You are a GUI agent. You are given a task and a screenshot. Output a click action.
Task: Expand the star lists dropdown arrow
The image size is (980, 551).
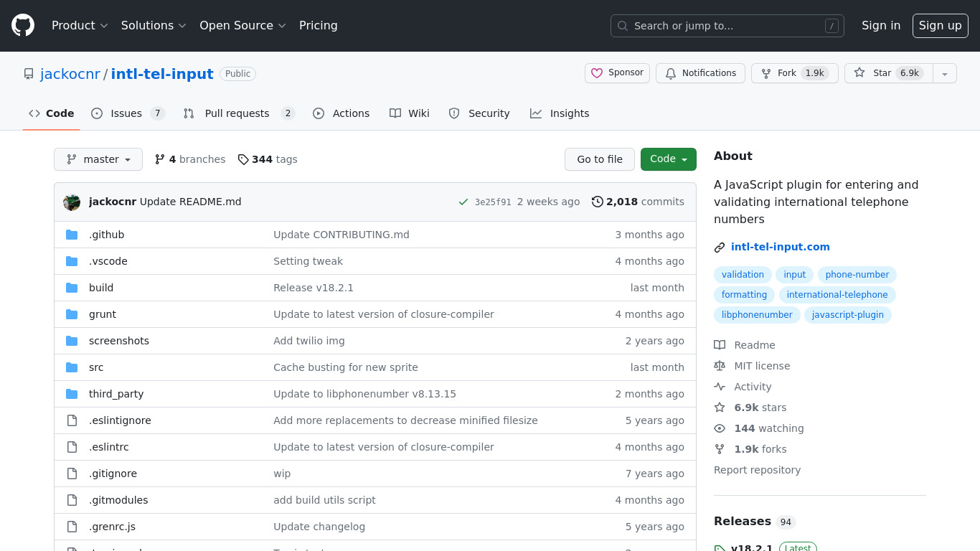(x=945, y=73)
